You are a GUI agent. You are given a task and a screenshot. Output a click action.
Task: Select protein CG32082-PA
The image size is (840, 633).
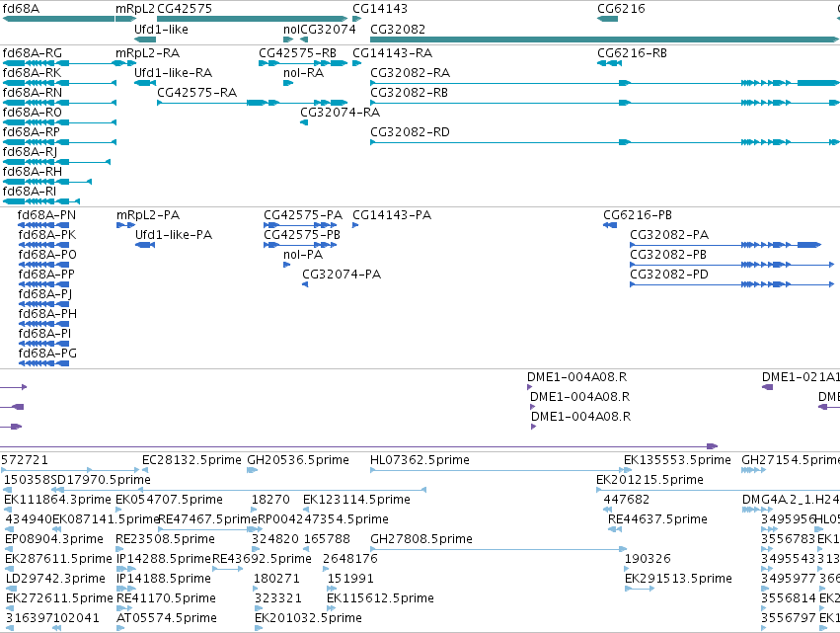click(669, 235)
